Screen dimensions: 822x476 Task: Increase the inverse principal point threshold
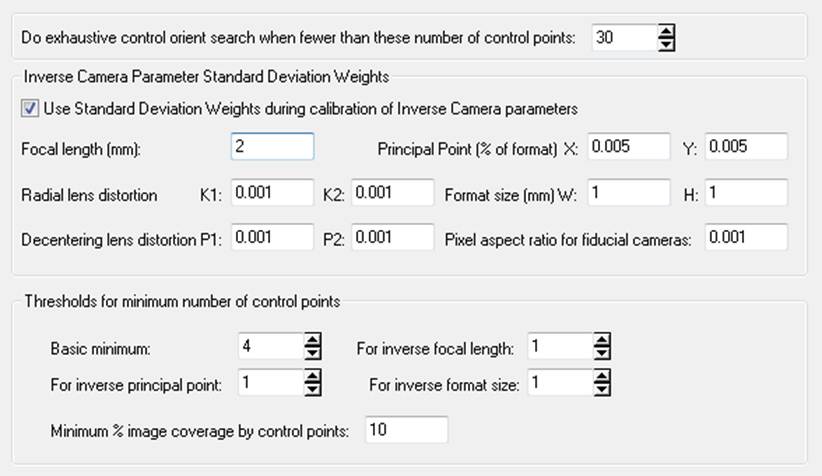[x=313, y=377]
